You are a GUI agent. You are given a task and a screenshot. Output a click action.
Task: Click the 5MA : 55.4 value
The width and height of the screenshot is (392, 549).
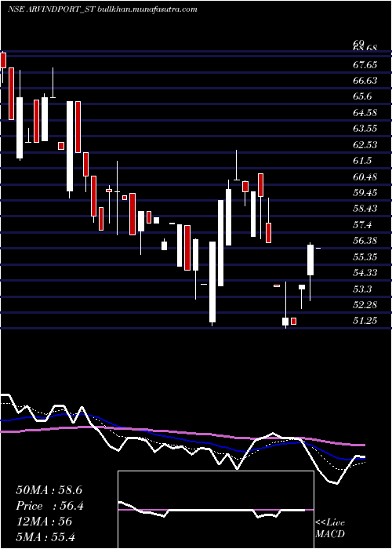click(45, 537)
